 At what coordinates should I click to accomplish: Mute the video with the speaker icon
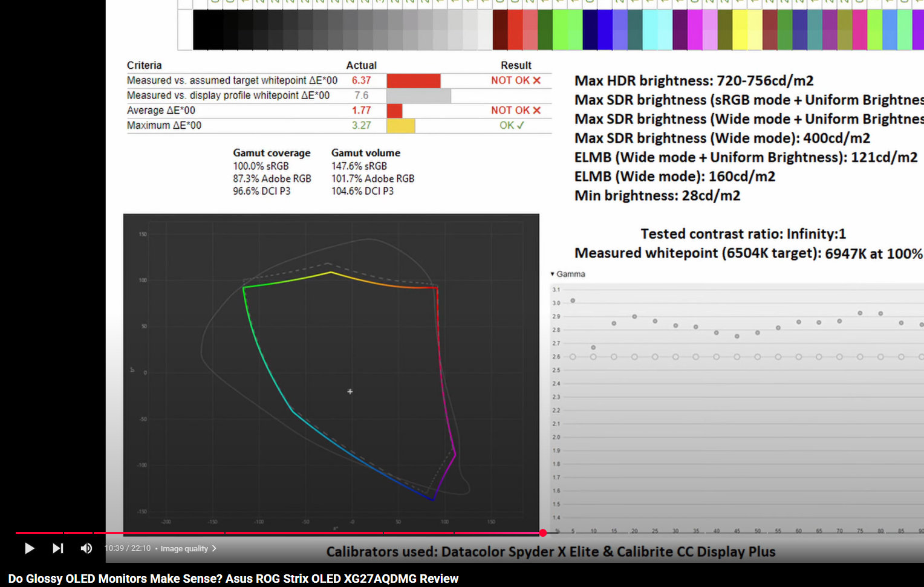click(x=86, y=548)
